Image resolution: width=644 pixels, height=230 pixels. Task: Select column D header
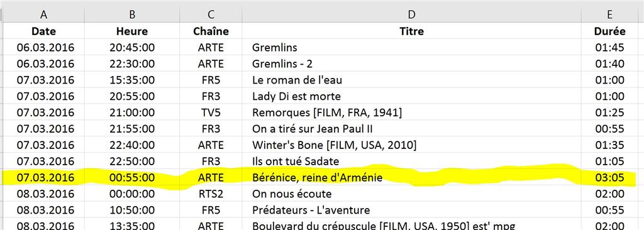click(411, 14)
